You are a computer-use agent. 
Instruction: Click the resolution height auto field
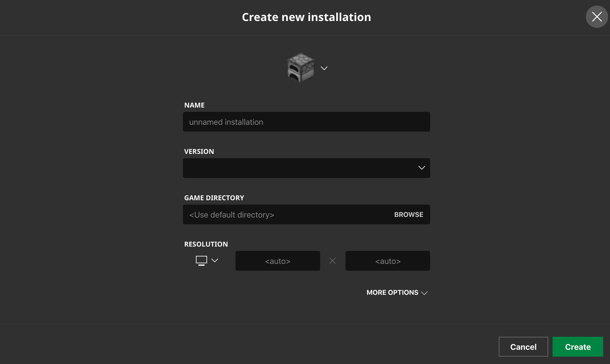388,261
